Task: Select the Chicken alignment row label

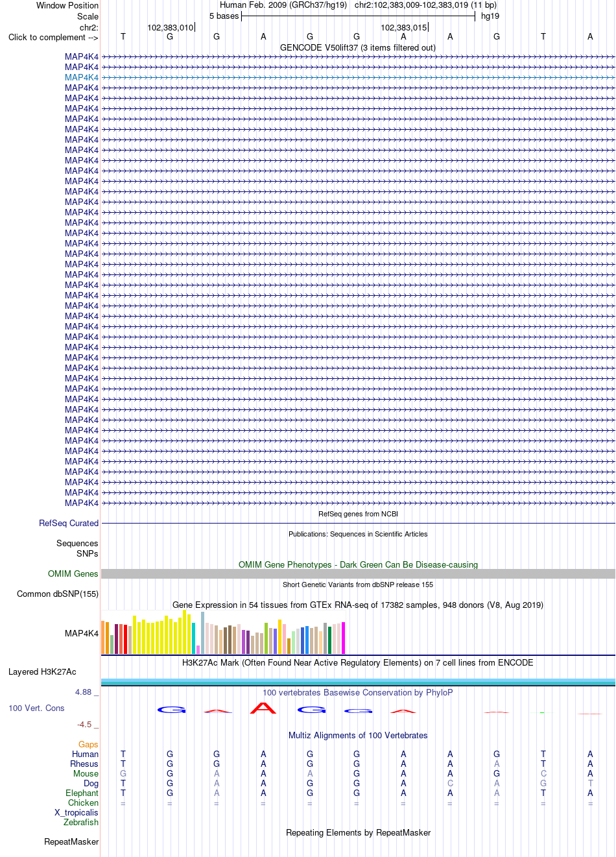Action: [x=83, y=803]
